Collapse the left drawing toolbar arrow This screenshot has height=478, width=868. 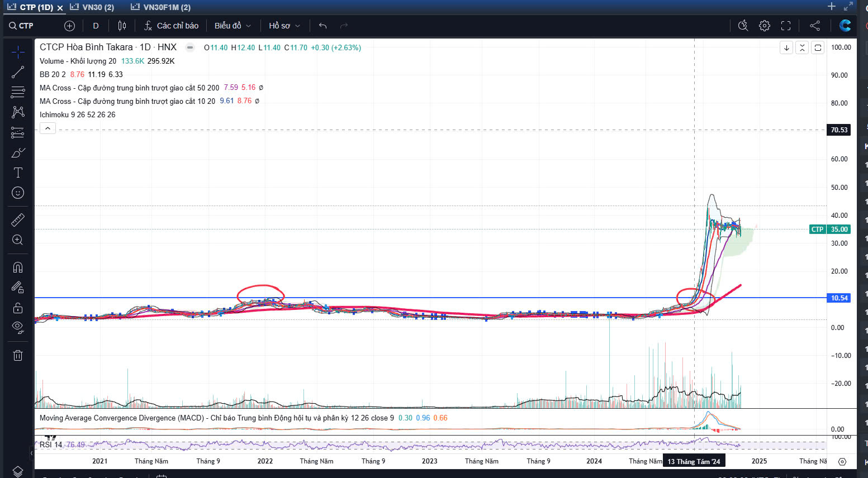click(x=32, y=453)
